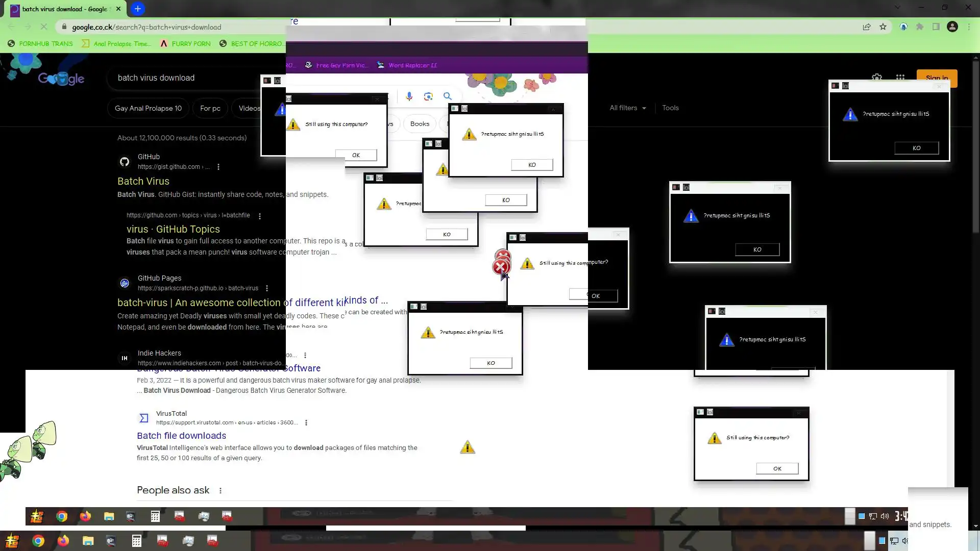980x551 pixels.
Task: Select the For pc filter chip
Action: click(210, 109)
